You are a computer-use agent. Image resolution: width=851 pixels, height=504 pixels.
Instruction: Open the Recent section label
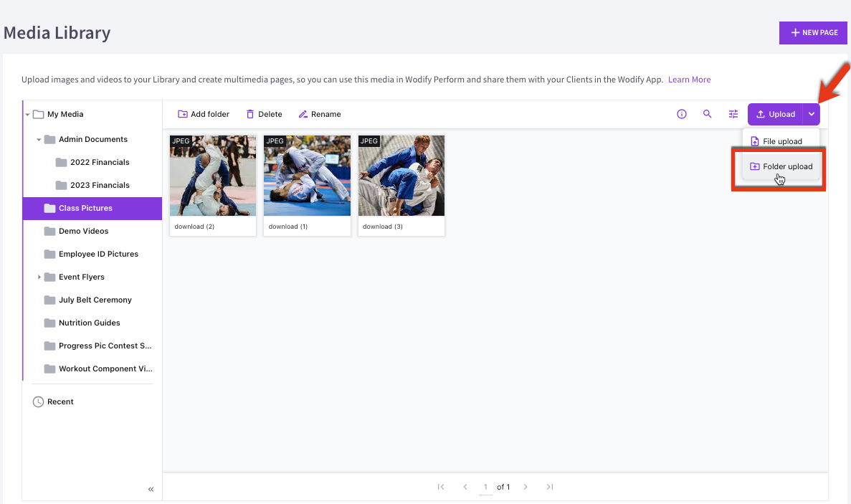(x=60, y=401)
